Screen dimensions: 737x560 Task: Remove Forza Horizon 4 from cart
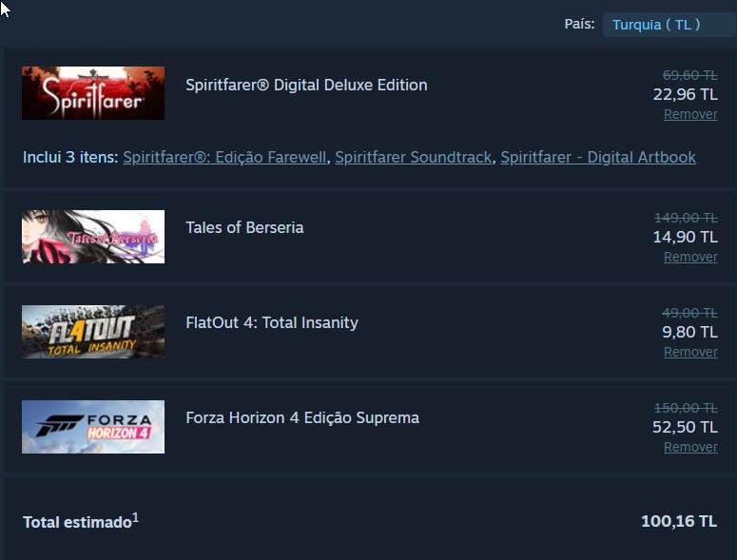click(x=690, y=447)
